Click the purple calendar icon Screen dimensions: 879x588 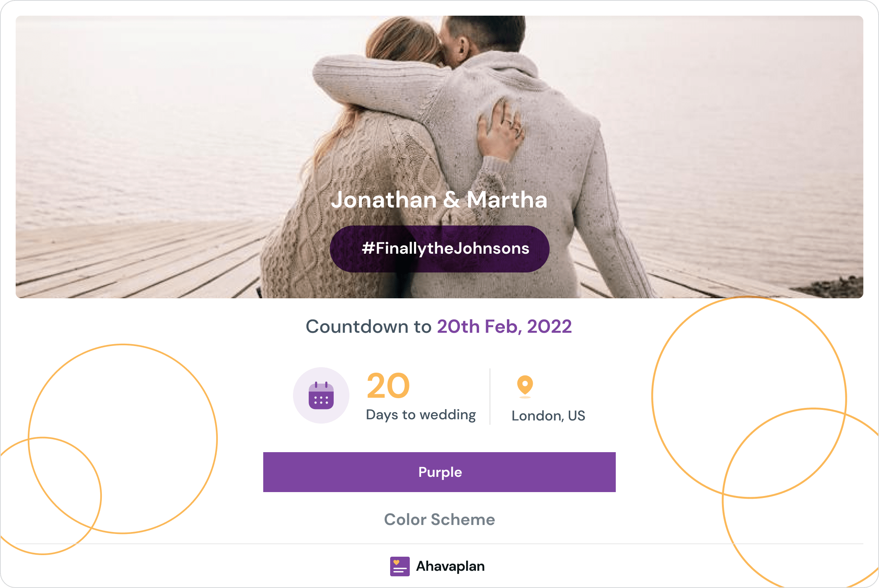point(321,395)
